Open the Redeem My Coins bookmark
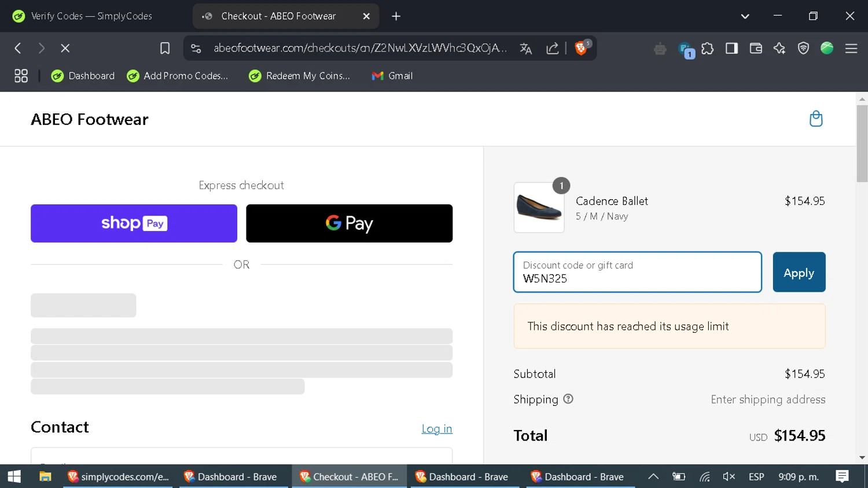The height and width of the screenshot is (488, 868). pos(300,76)
